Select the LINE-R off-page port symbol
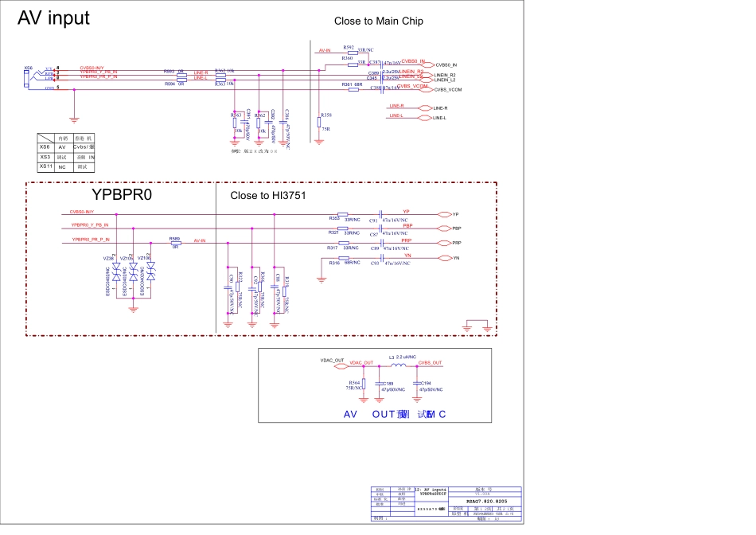The height and width of the screenshot is (535, 756). pyautogui.click(x=425, y=108)
